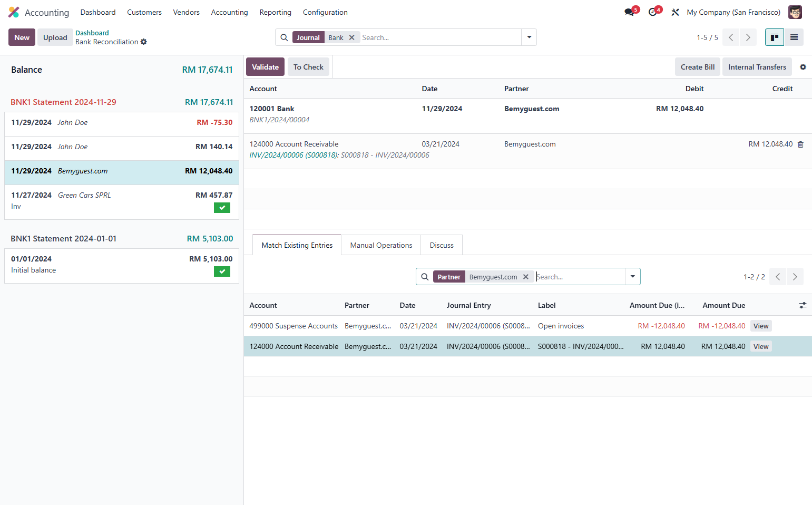Click the 120001 Bank line
This screenshot has height=505, width=812.
click(x=527, y=116)
